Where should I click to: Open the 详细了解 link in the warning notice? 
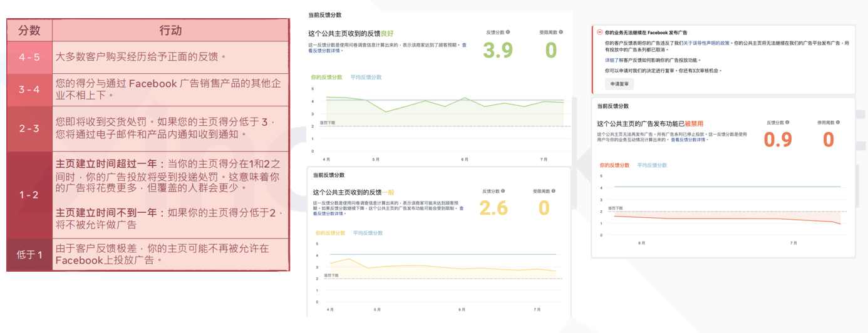[613, 61]
